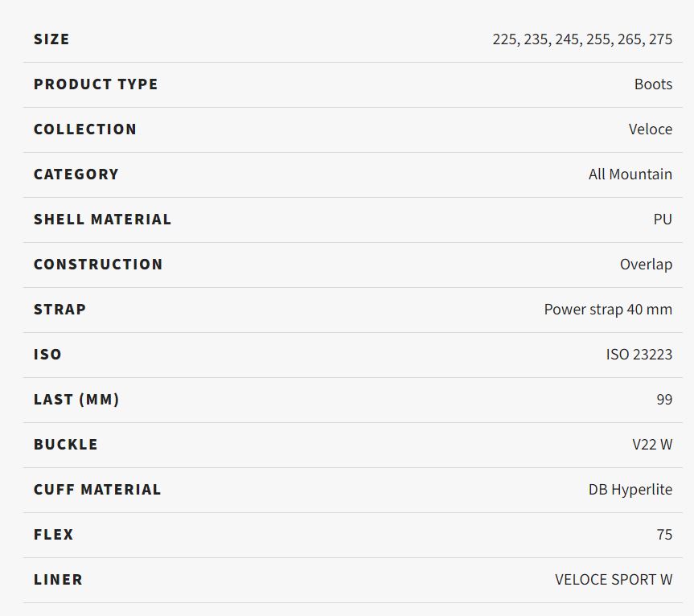The width and height of the screenshot is (694, 616).
Task: Click the last width value 99
Action: (x=665, y=400)
